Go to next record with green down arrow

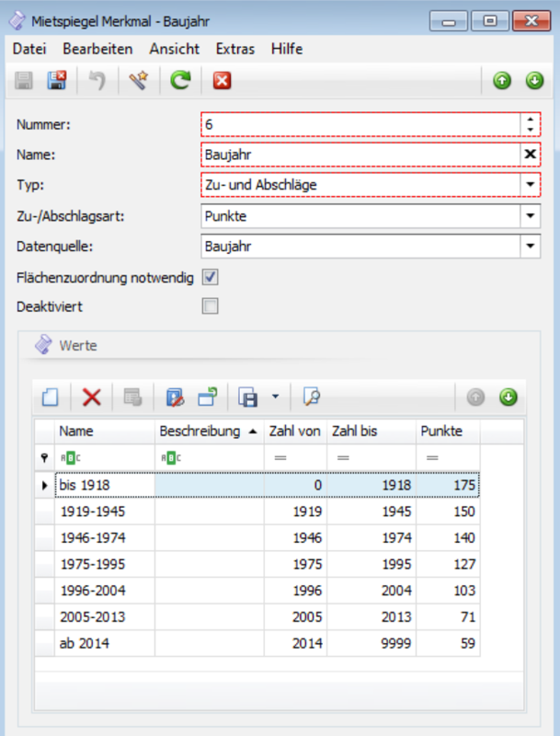(534, 81)
